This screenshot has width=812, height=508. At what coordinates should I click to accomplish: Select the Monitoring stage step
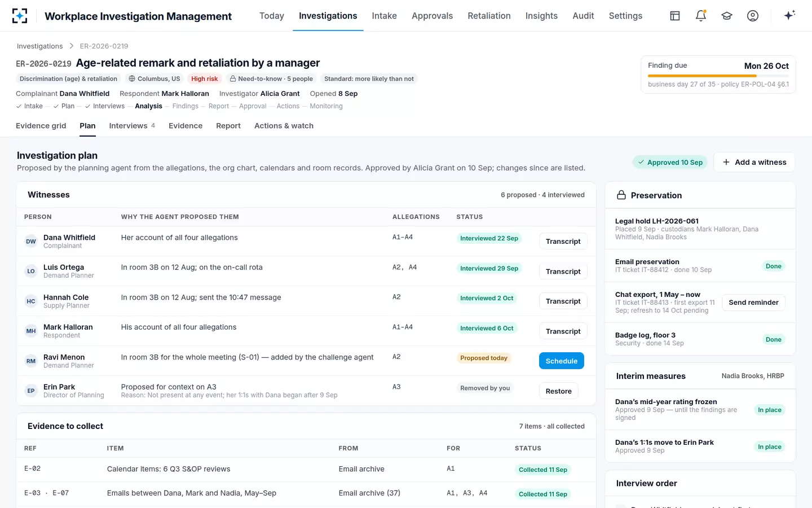tap(326, 106)
